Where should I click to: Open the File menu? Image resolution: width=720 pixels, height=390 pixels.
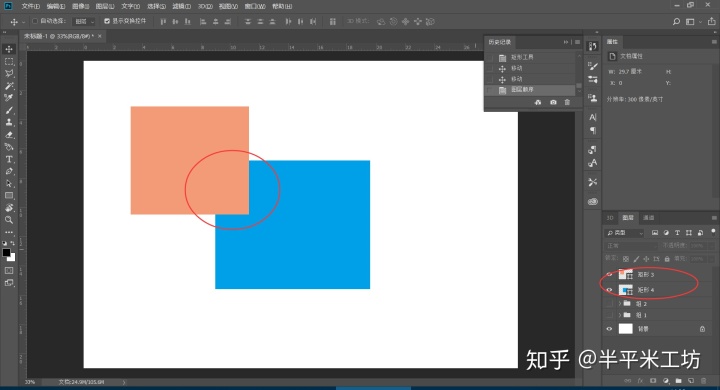pyautogui.click(x=31, y=6)
